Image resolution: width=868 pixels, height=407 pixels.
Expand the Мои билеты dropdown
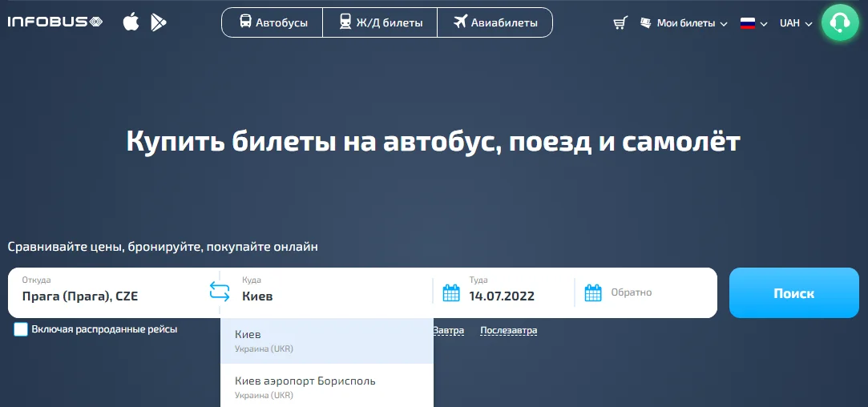pos(685,23)
